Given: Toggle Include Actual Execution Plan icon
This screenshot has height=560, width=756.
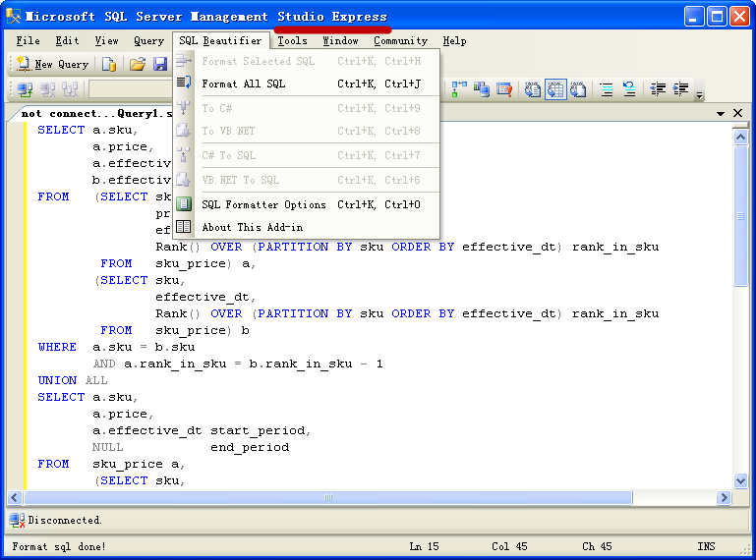Looking at the screenshot, I should coord(459,89).
